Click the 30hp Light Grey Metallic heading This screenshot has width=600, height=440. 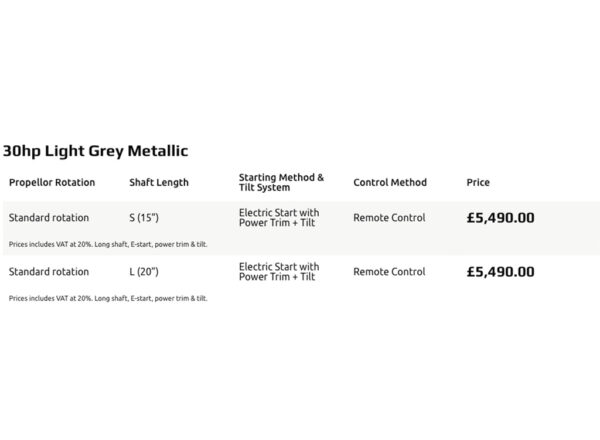click(x=95, y=151)
